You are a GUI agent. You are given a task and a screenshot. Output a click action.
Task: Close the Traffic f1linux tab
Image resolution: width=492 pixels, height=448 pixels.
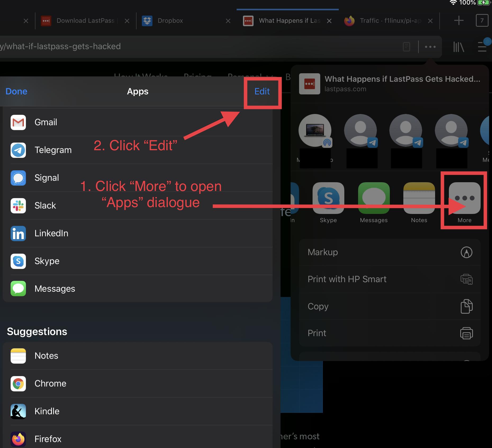point(430,21)
